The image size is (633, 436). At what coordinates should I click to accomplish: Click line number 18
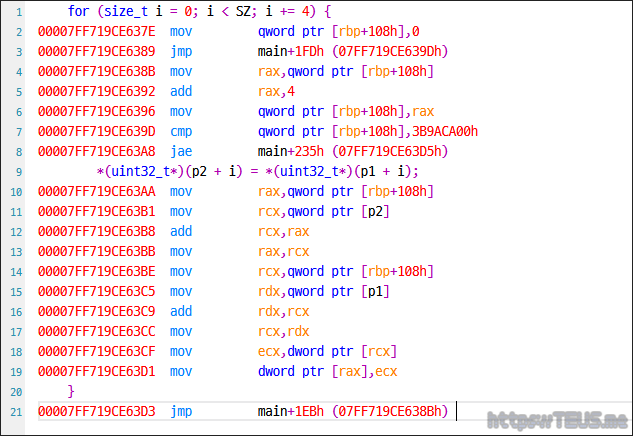[x=16, y=352]
